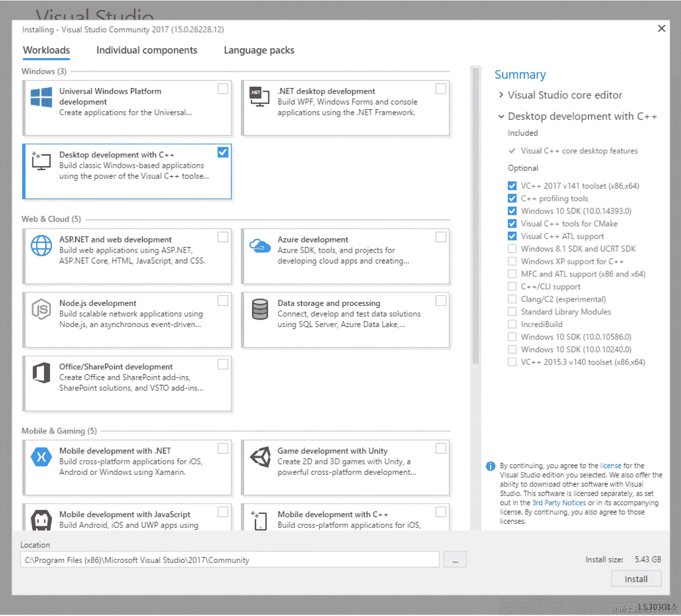Enable VC++ 2015.3 v140 toolset option

click(x=512, y=362)
